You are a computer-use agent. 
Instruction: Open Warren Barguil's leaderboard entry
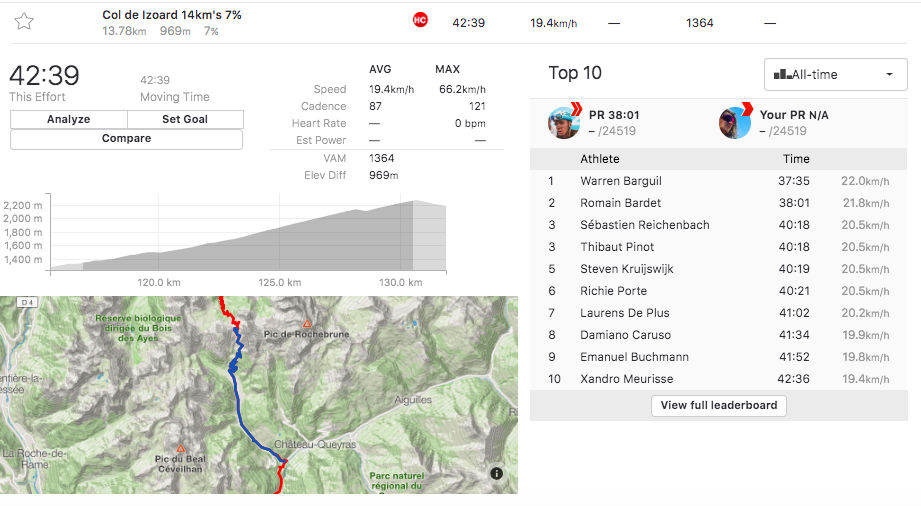click(620, 181)
